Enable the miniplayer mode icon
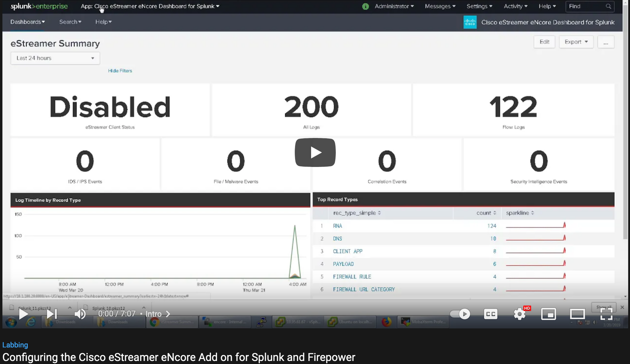The image size is (630, 364). pos(548,314)
